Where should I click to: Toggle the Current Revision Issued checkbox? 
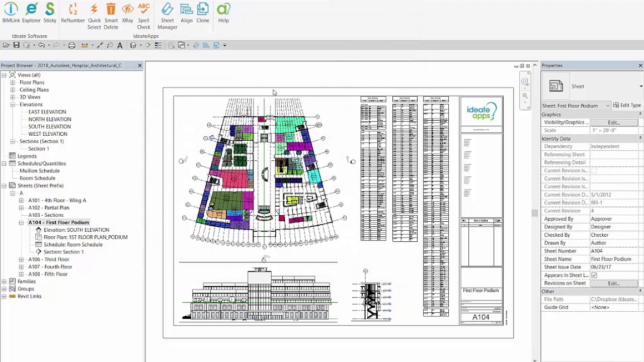point(594,170)
